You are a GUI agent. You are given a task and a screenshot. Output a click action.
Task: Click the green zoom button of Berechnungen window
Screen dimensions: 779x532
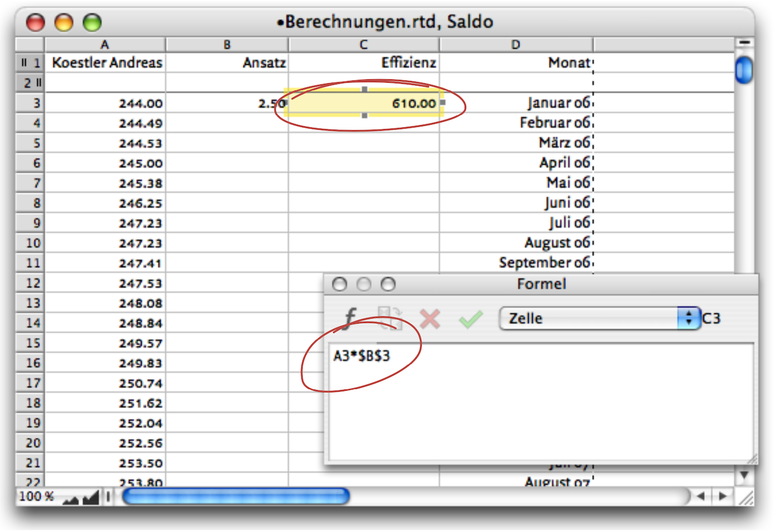[x=92, y=22]
